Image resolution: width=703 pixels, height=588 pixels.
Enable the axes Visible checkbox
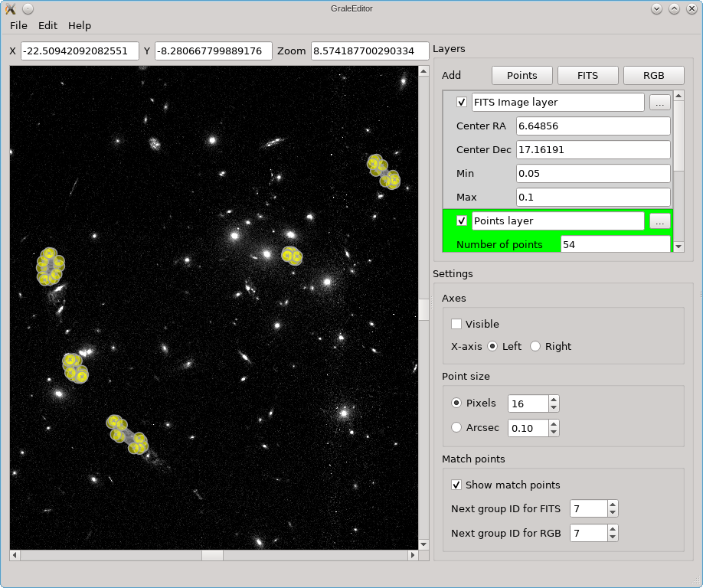coord(456,324)
